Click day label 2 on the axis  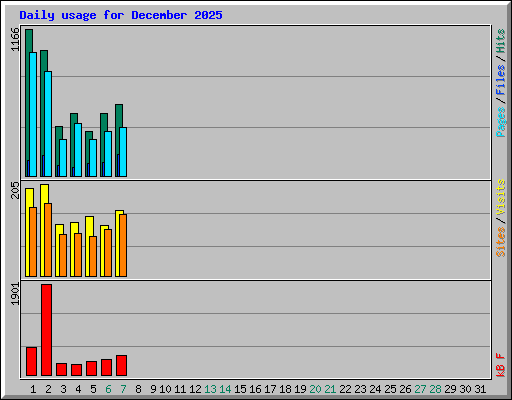click(x=48, y=389)
